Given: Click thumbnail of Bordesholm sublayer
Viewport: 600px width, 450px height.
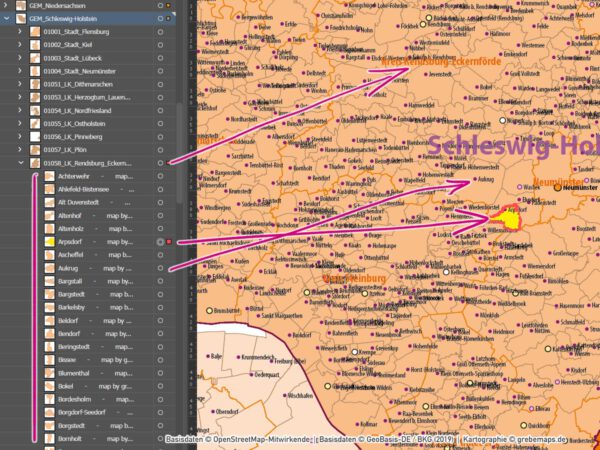Looking at the screenshot, I should coord(50,399).
